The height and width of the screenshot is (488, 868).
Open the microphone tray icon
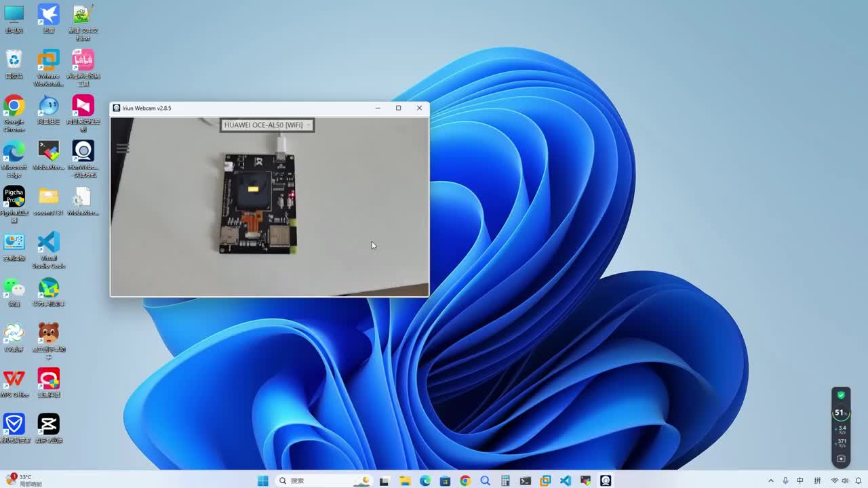pos(785,481)
